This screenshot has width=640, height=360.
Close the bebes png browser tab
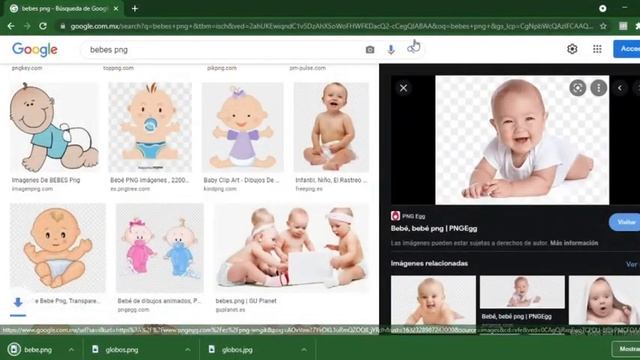point(116,8)
